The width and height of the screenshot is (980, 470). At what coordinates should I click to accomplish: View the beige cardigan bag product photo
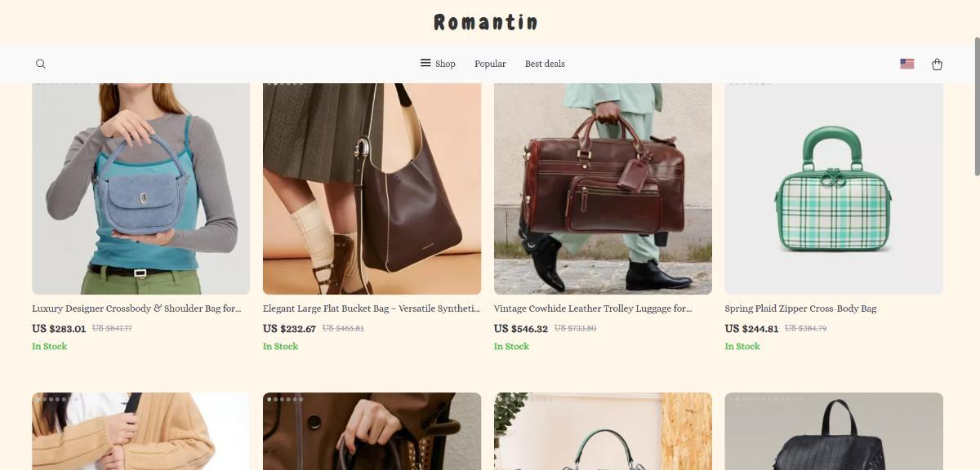140,432
